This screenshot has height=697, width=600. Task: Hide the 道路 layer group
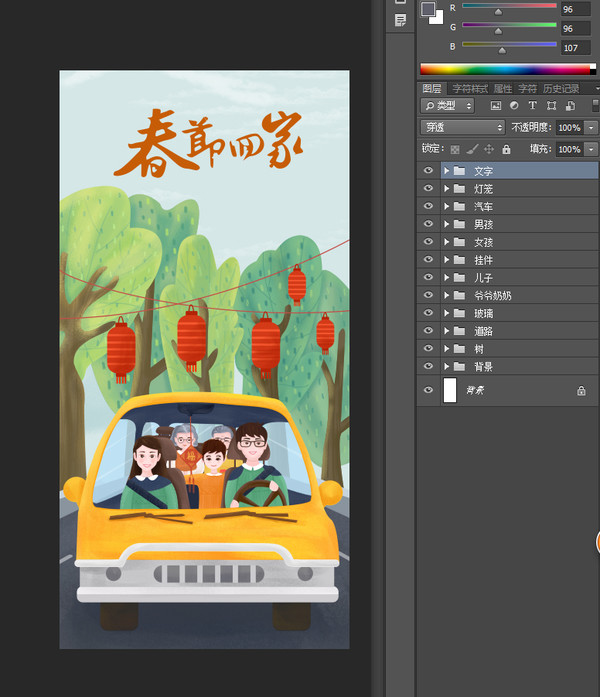click(x=428, y=330)
